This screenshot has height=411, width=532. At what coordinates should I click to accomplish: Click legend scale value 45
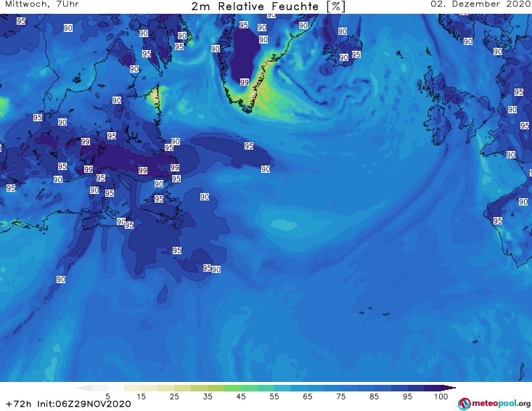[241, 396]
